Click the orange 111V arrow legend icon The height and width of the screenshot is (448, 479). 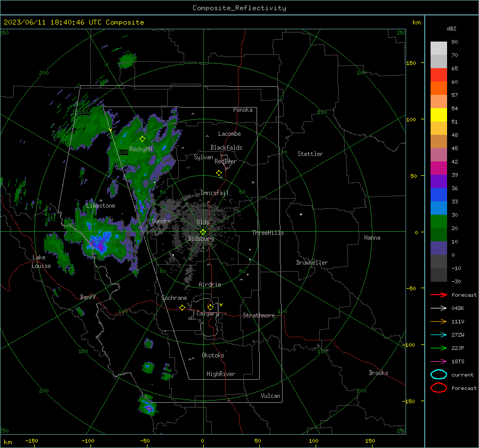(x=439, y=321)
